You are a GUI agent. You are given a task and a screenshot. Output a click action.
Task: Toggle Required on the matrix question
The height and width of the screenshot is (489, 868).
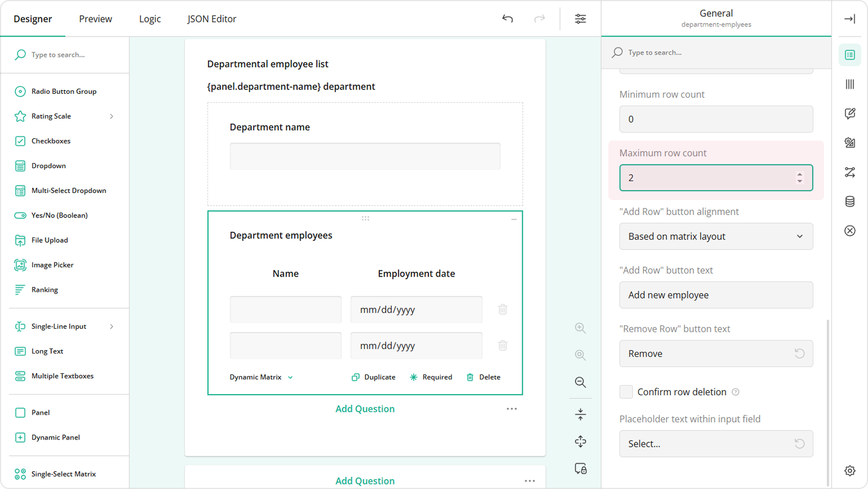tap(431, 377)
